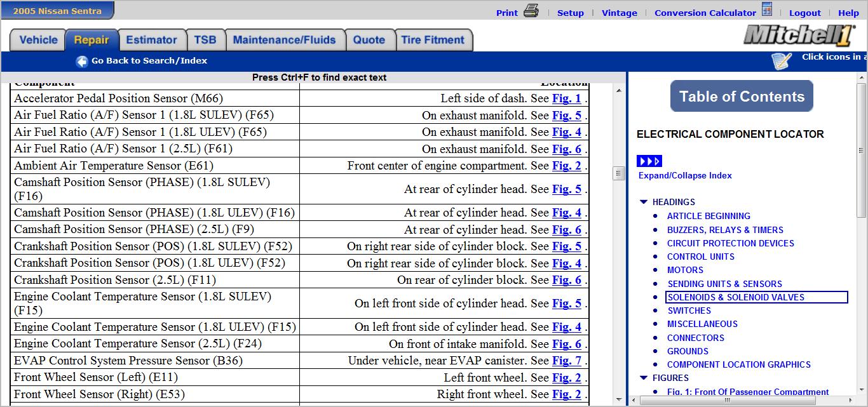Jump to CONNECTORS section
The width and height of the screenshot is (868, 407).
696,338
